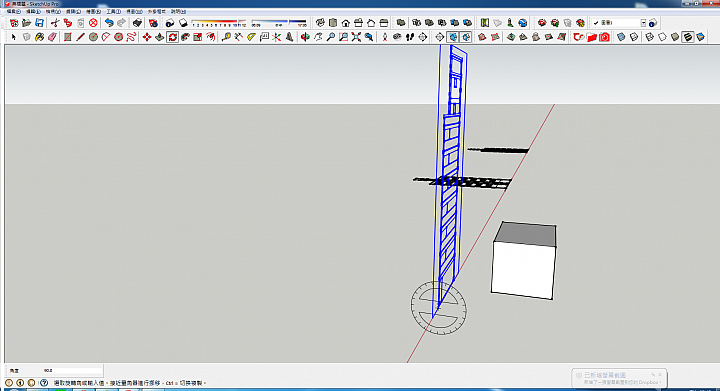Click the Get Models warehouse icon
This screenshot has width=720, height=391.
click(x=542, y=22)
